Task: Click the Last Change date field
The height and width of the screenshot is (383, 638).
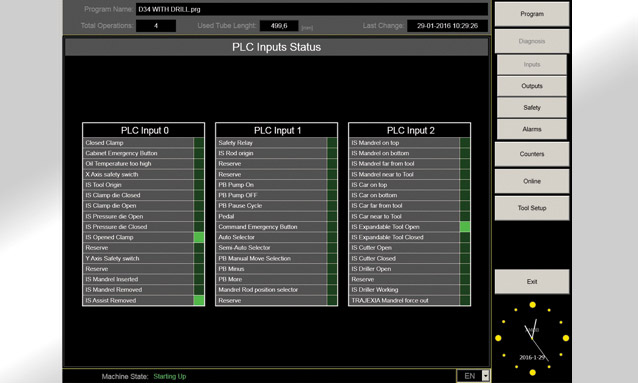Action: point(447,26)
